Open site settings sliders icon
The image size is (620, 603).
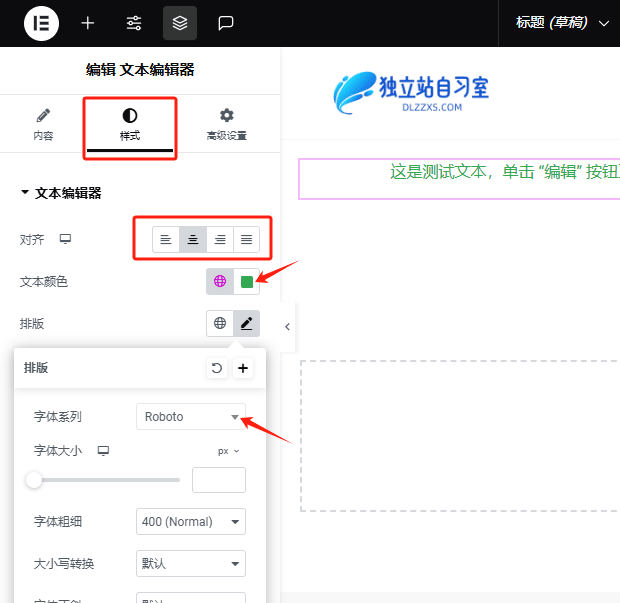coord(134,23)
